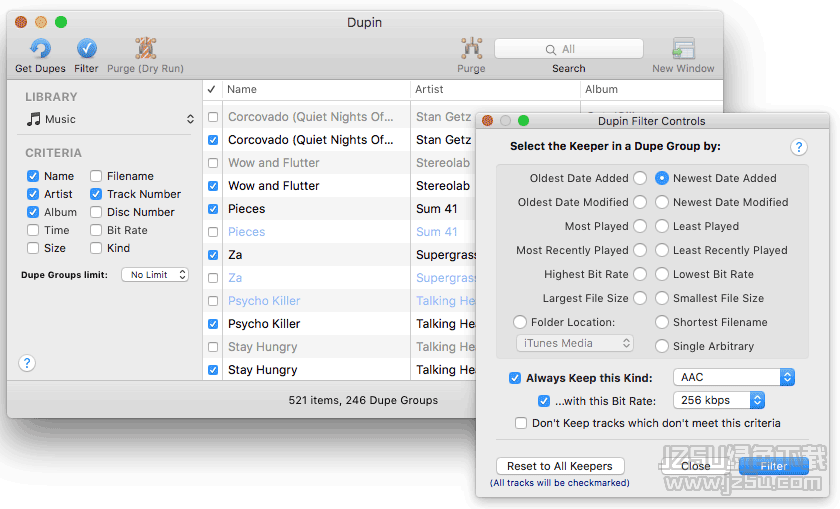Uncheck Always Keep this Kind
Screen dimensions: 840x509
pyautogui.click(x=515, y=378)
